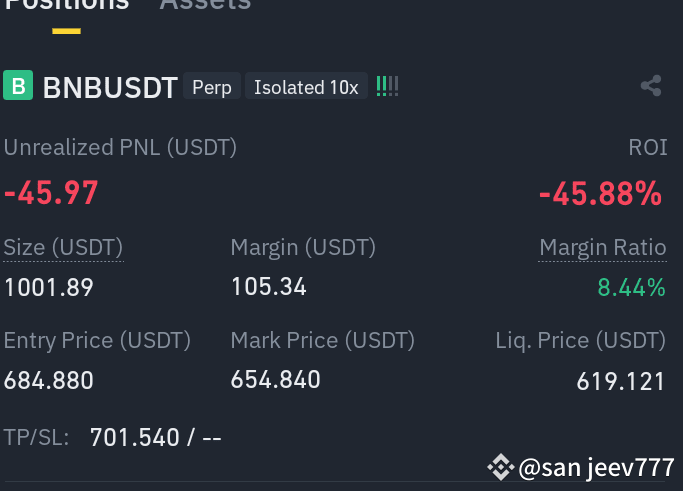Tap the Binance logo watermark icon
Screen dimensions: 683x491
click(x=500, y=467)
